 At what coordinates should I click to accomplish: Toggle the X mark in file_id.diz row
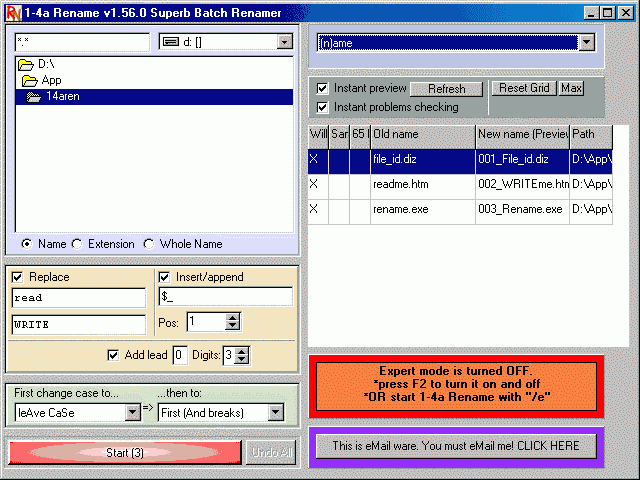pyautogui.click(x=313, y=159)
